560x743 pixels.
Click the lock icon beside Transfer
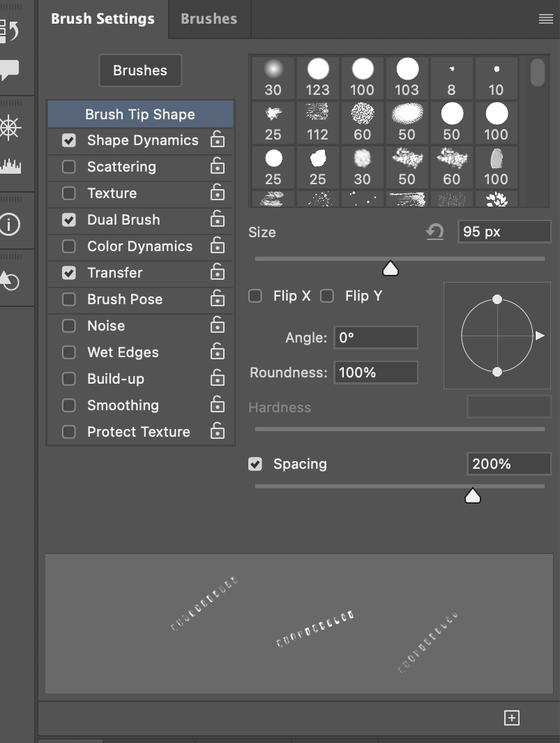pos(218,272)
